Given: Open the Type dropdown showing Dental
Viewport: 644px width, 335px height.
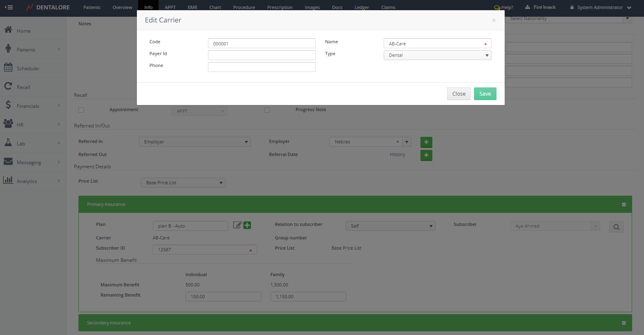Looking at the screenshot, I should click(x=437, y=55).
